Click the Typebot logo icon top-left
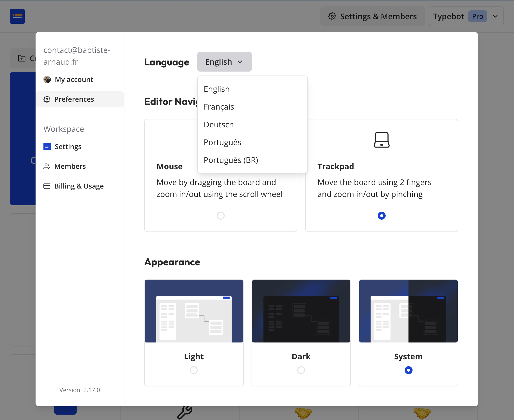This screenshot has height=420, width=514. (17, 16)
